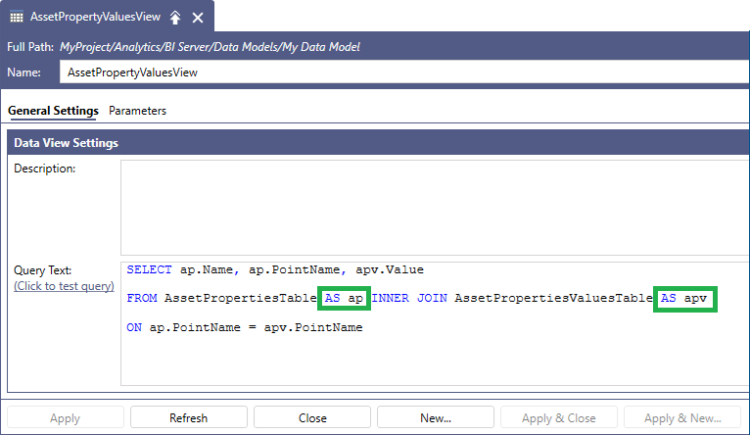Click the Data View Settings section header
This screenshot has height=435, width=750.
[378, 143]
